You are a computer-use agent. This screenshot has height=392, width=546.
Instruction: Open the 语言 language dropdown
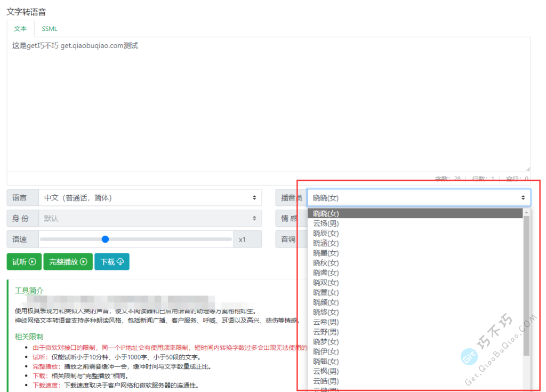pos(150,198)
